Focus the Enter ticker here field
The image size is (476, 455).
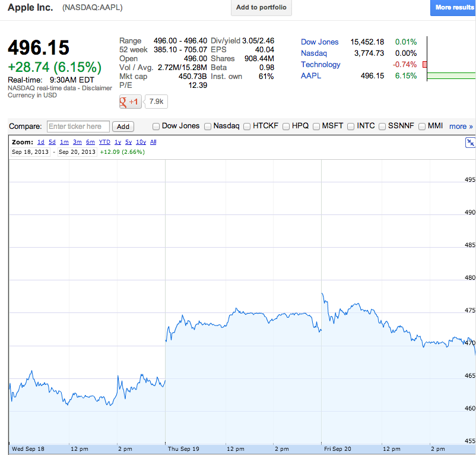[x=78, y=127]
